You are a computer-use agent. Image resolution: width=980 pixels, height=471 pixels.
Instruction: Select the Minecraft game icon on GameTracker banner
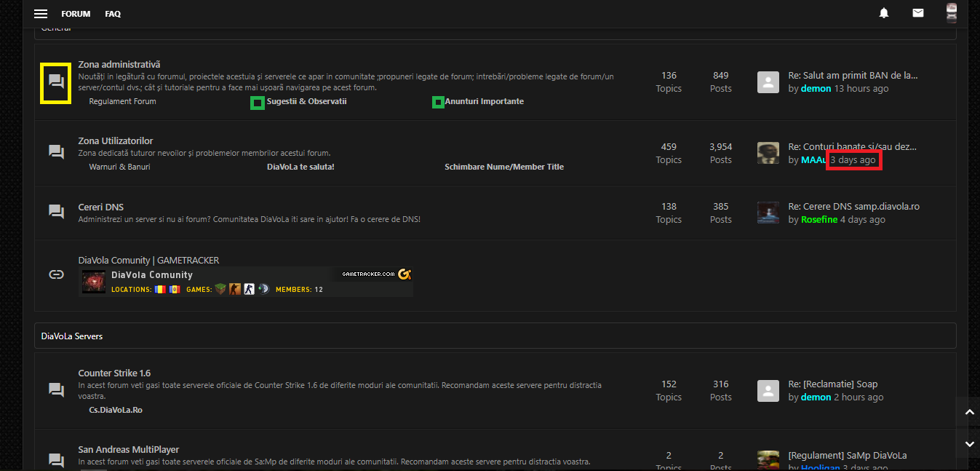[x=220, y=289]
